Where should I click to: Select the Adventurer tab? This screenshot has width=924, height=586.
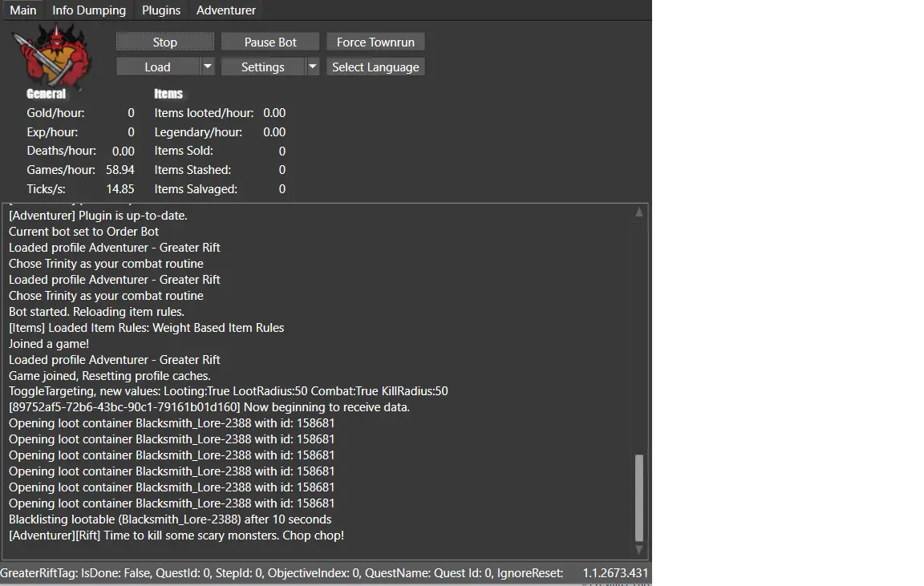226,10
